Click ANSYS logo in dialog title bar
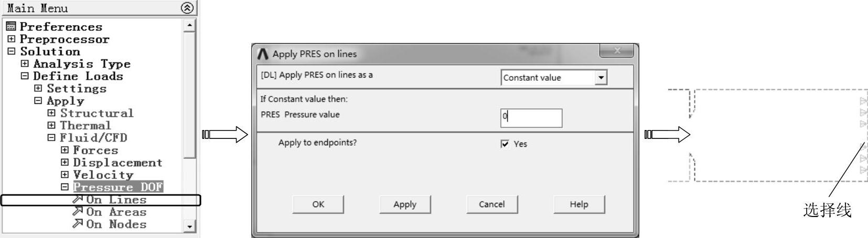 click(x=263, y=53)
